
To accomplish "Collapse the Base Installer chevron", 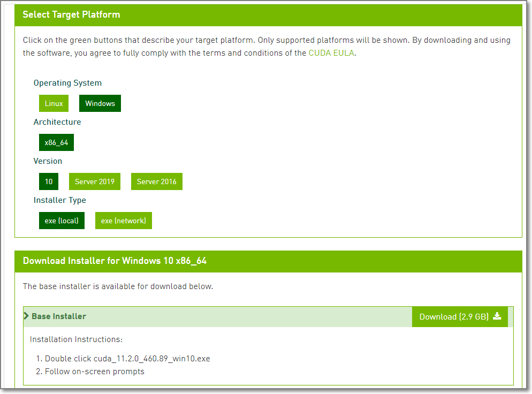I will tap(26, 316).
